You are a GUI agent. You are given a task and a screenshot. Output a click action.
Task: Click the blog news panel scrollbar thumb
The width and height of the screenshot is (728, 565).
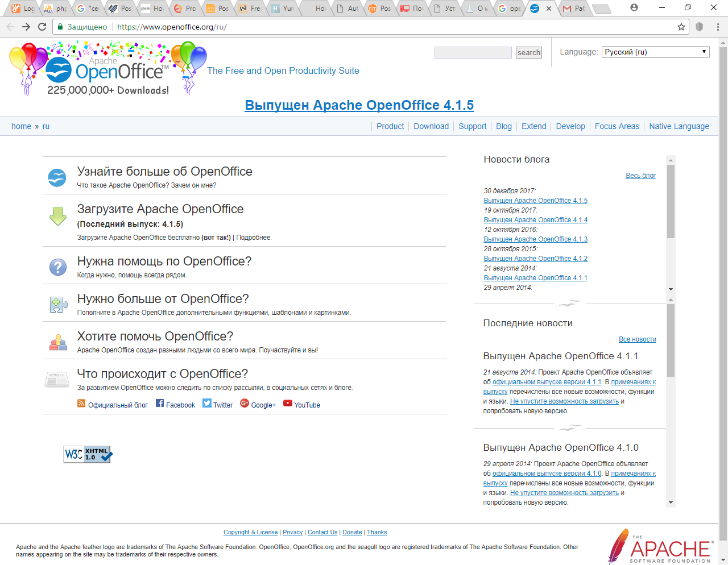[671, 202]
